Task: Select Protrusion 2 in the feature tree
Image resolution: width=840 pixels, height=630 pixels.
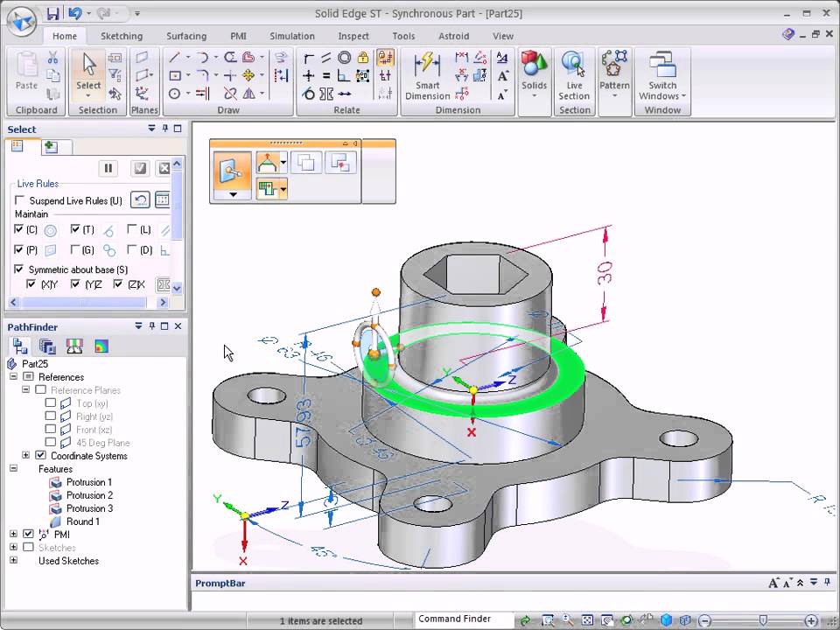Action: pos(89,495)
